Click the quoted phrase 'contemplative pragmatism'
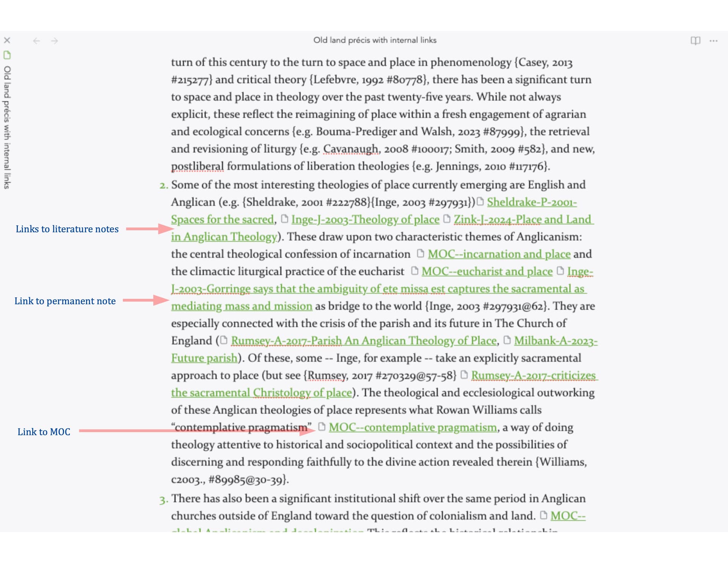The image size is (728, 563). pos(242,428)
